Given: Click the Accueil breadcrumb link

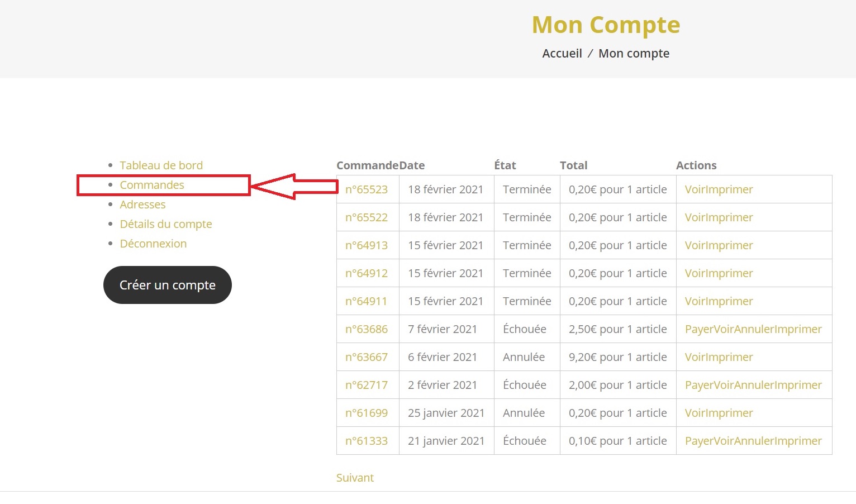Looking at the screenshot, I should 562,54.
